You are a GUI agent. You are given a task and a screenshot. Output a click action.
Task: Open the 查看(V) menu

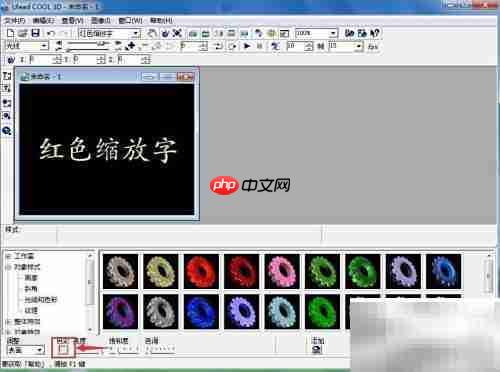coord(72,21)
